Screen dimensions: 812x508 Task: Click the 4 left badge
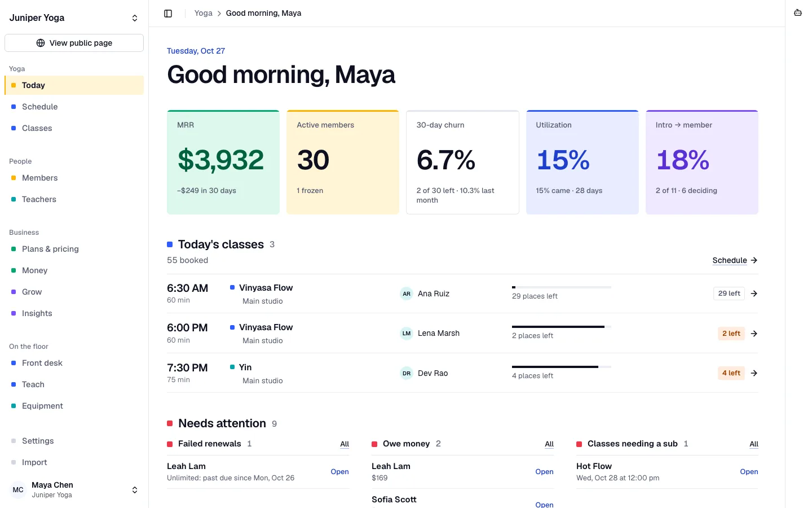[731, 373]
